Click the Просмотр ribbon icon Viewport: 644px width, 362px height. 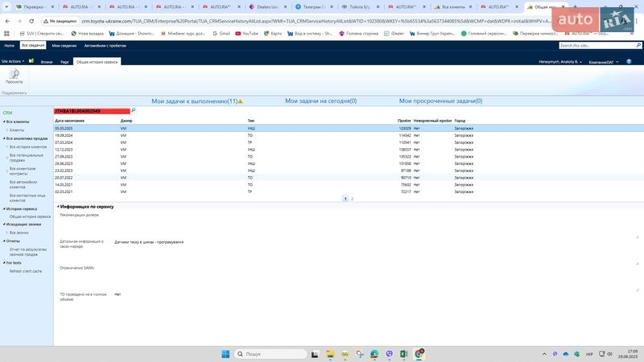pos(14,76)
